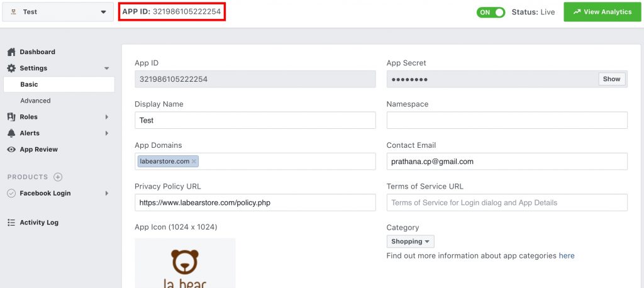Click the Dashboard home icon
This screenshot has width=644, height=288.
(x=11, y=52)
